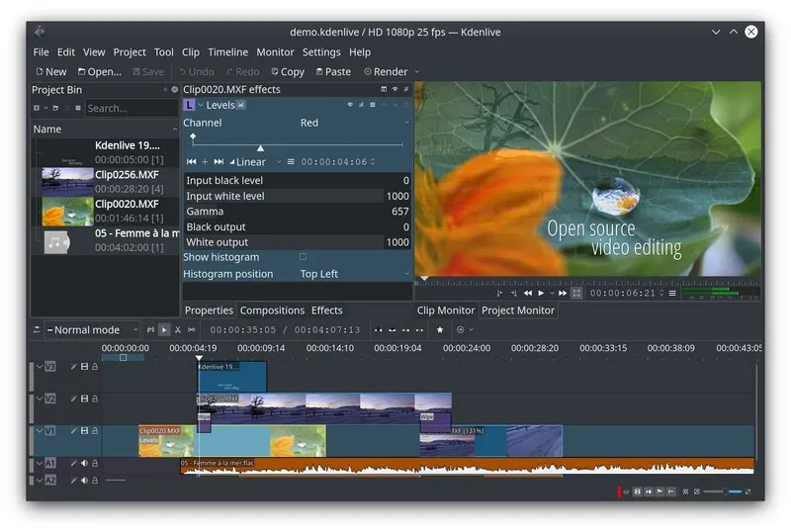Screen dimensions: 791x532
Task: Click the Copy toolbar button
Action: pos(288,71)
